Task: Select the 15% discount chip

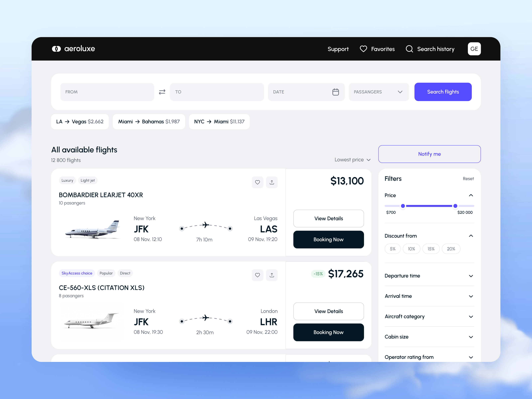Action: [x=431, y=249]
